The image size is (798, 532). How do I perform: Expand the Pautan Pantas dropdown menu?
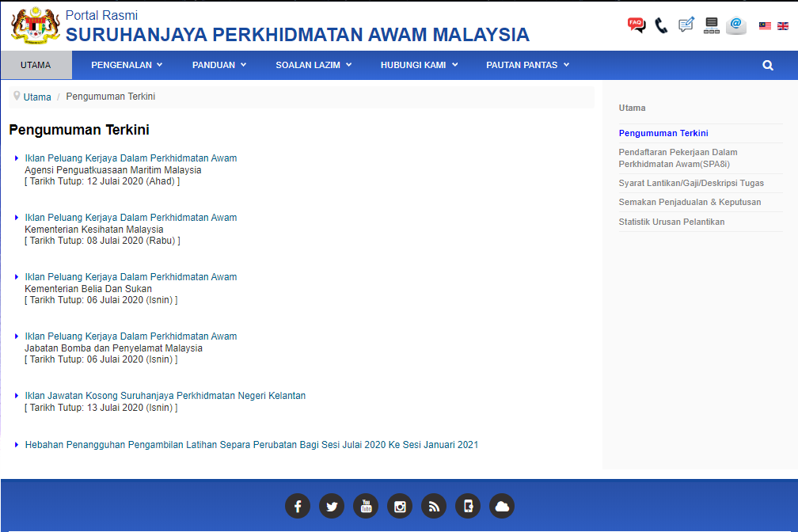coord(528,65)
